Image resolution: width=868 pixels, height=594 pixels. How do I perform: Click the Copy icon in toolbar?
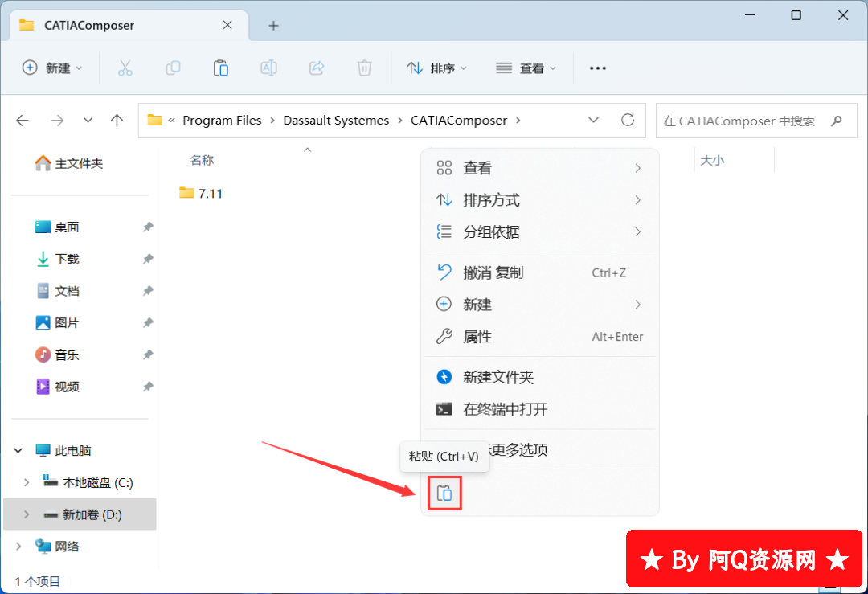pyautogui.click(x=173, y=68)
